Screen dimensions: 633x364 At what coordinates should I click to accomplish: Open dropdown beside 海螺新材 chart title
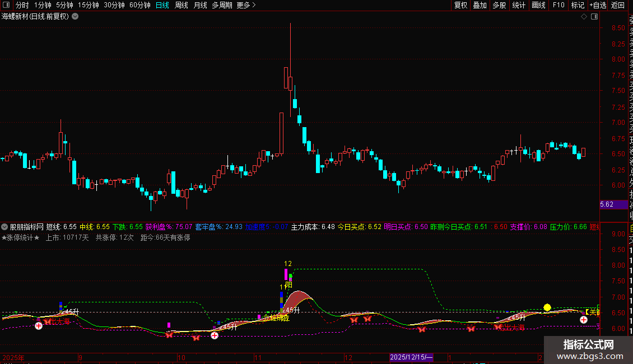click(x=75, y=17)
